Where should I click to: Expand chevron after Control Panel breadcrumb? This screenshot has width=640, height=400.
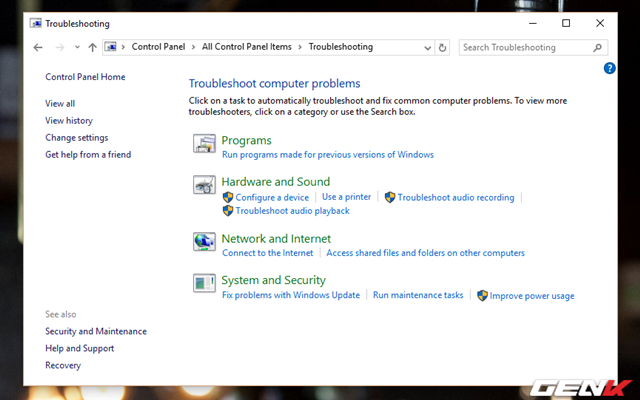click(193, 47)
